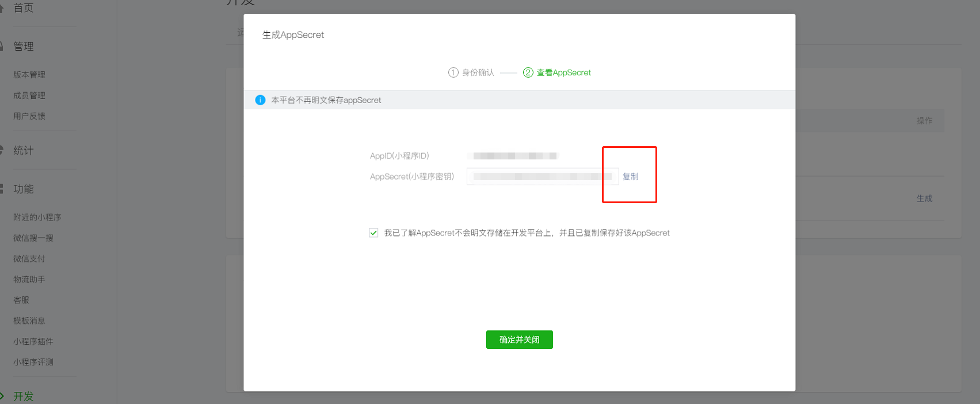The image size is (980, 404).
Task: Open 微信搜一搜 page
Action: pyautogui.click(x=33, y=238)
